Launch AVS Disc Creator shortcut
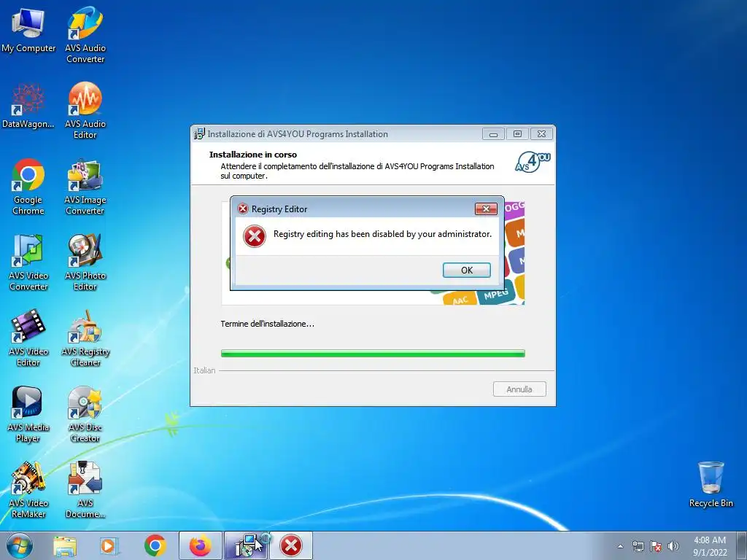This screenshot has height=560, width=747. point(85,414)
